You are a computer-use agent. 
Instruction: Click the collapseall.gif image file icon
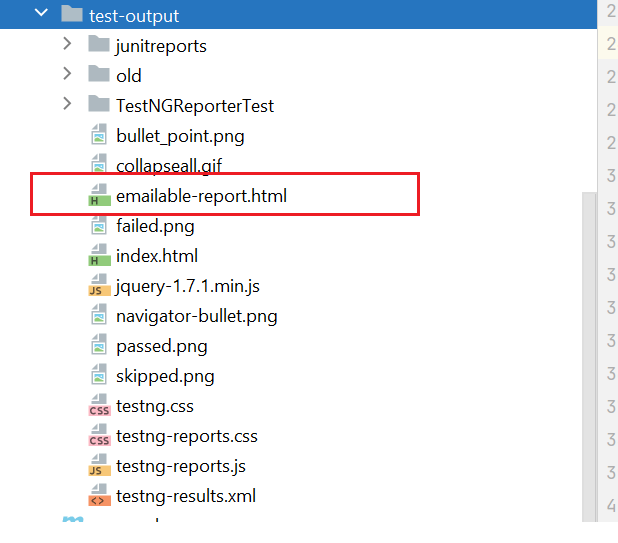click(99, 163)
